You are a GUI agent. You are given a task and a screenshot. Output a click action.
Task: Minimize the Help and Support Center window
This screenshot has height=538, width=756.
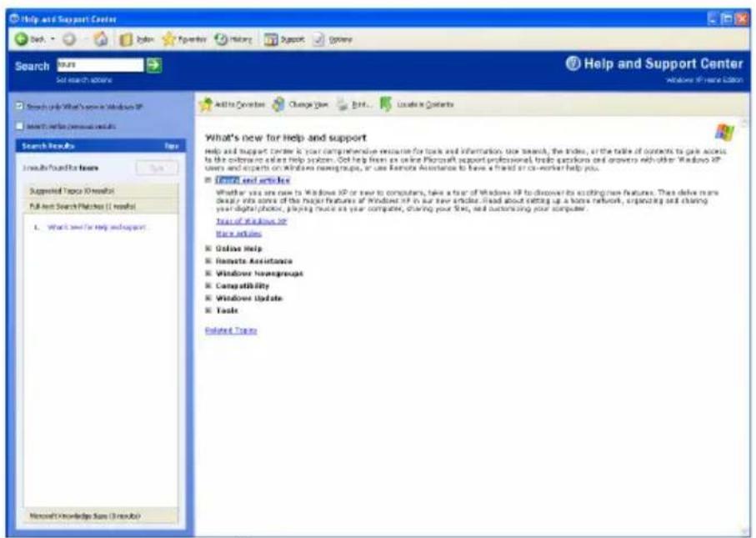click(x=713, y=19)
